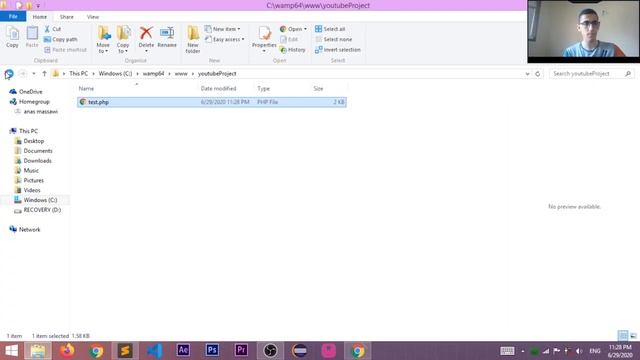Viewport: 640px width, 360px height.
Task: Go up one folder level
Action: coord(44,74)
